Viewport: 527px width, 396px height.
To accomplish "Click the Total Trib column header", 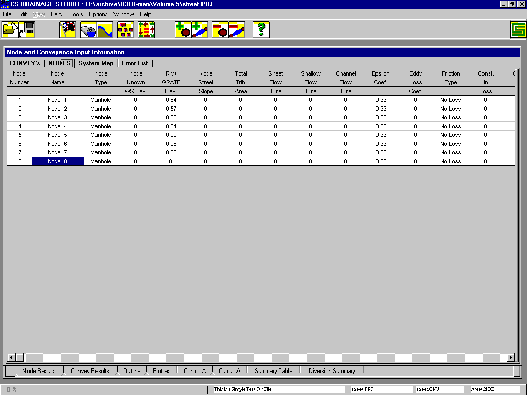I will pos(241,78).
